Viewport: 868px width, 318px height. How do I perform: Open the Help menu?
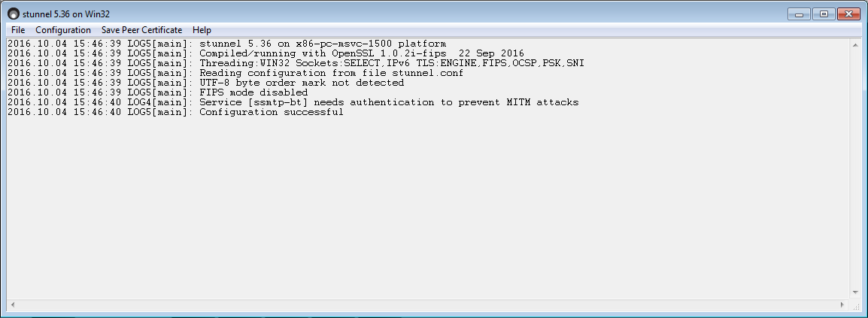click(202, 30)
